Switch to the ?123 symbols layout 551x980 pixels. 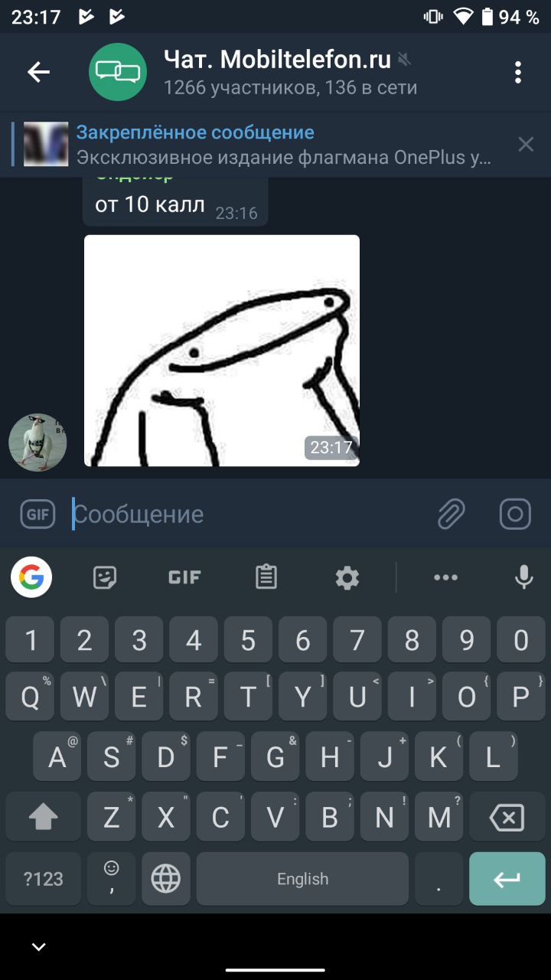(43, 879)
